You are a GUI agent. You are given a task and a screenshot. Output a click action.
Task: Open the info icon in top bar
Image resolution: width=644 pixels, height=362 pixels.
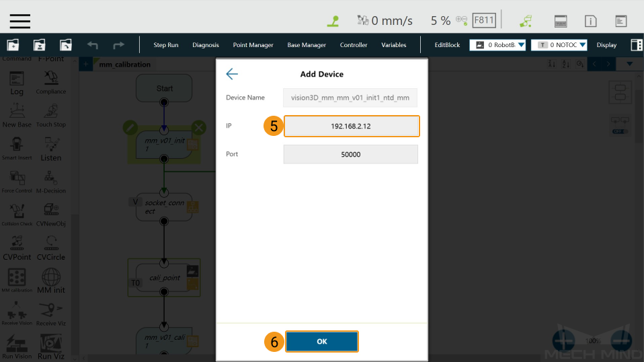pyautogui.click(x=591, y=21)
